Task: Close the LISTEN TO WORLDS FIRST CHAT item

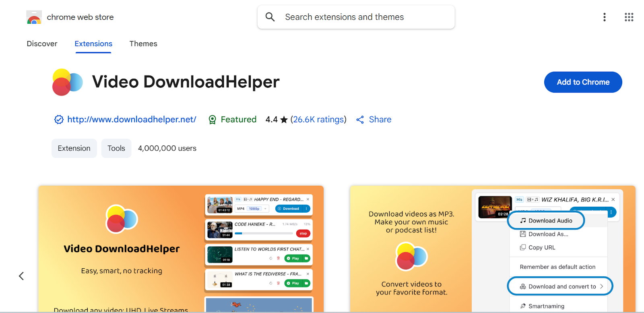Action: pos(308,249)
